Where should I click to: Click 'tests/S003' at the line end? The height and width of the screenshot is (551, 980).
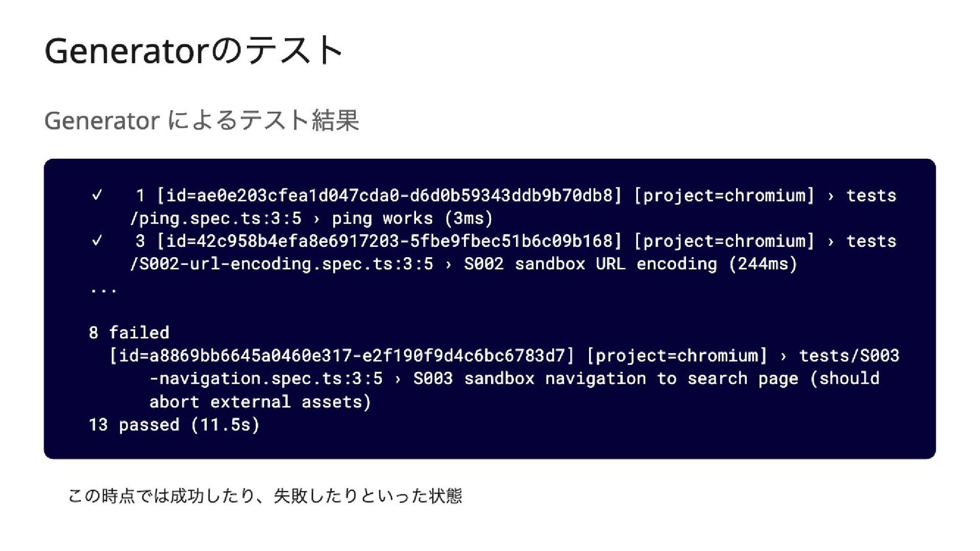(849, 356)
